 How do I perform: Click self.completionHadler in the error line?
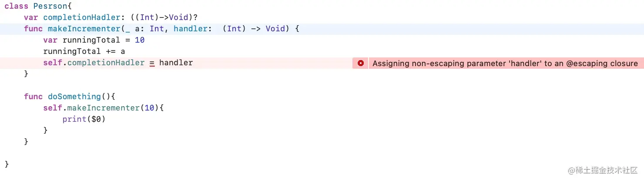(x=94, y=63)
